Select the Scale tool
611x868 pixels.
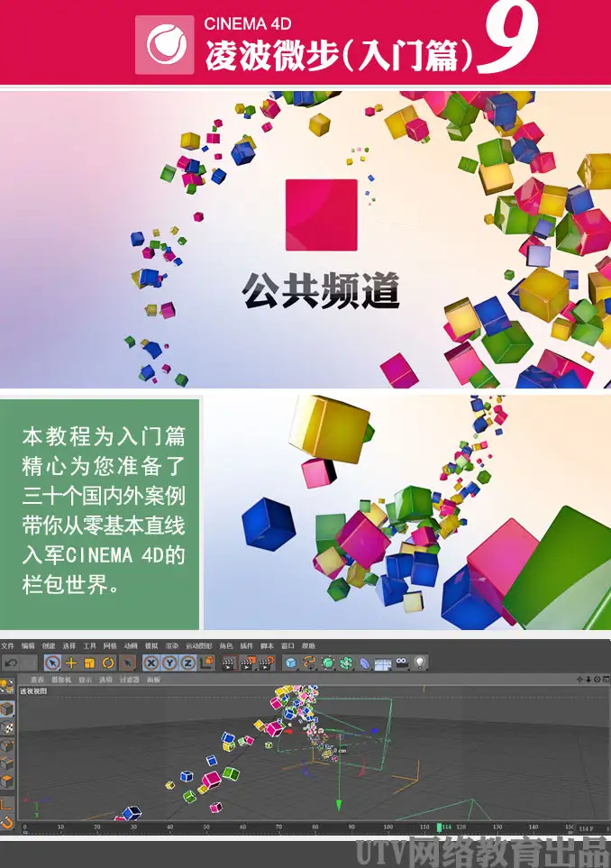[x=89, y=662]
